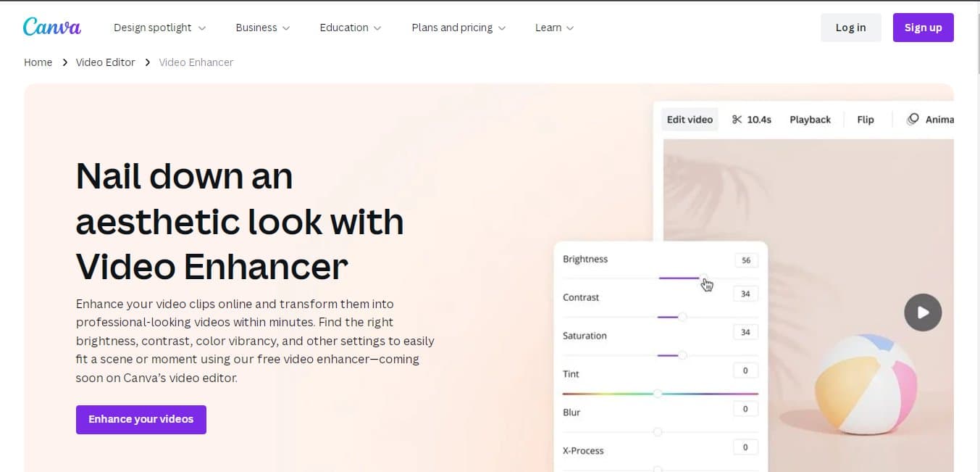The image size is (980, 472).
Task: Click the Saturation slider handle
Action: 682,355
